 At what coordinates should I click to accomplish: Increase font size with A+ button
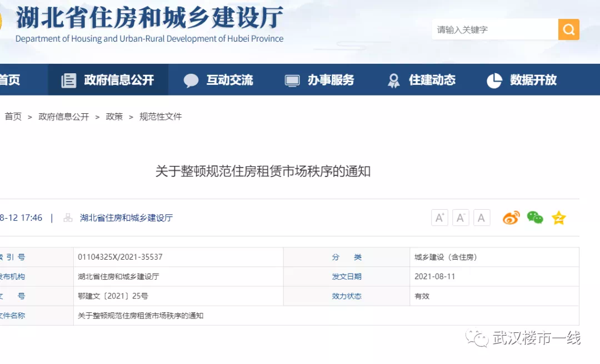(x=439, y=218)
